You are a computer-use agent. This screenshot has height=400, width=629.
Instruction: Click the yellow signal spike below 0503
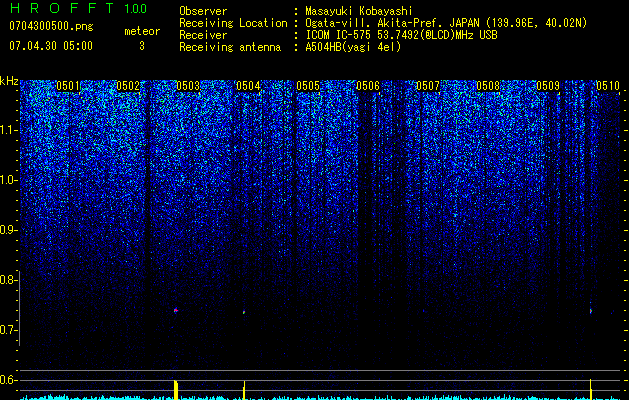click(x=176, y=390)
